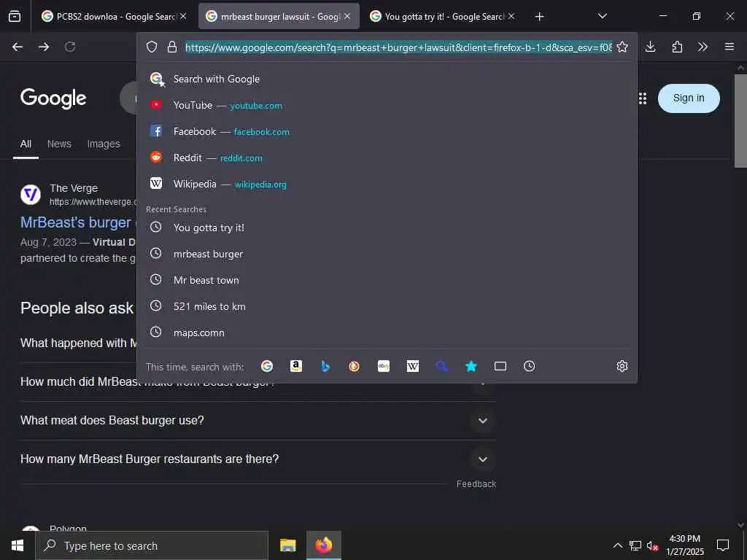This screenshot has height=560, width=747.
Task: Open search settings gear in URL dropdown
Action: 622,366
